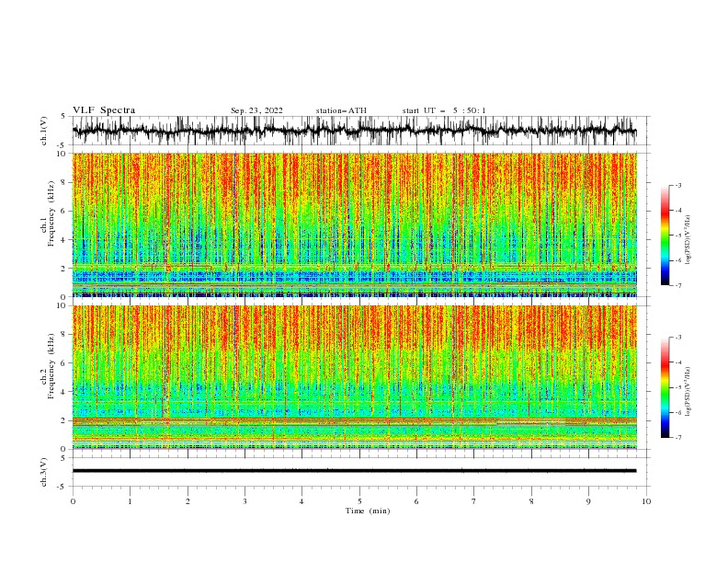This screenshot has height=563, width=728.
Task: Click the flat ch.3 voltage trace
Action: pos(354,471)
